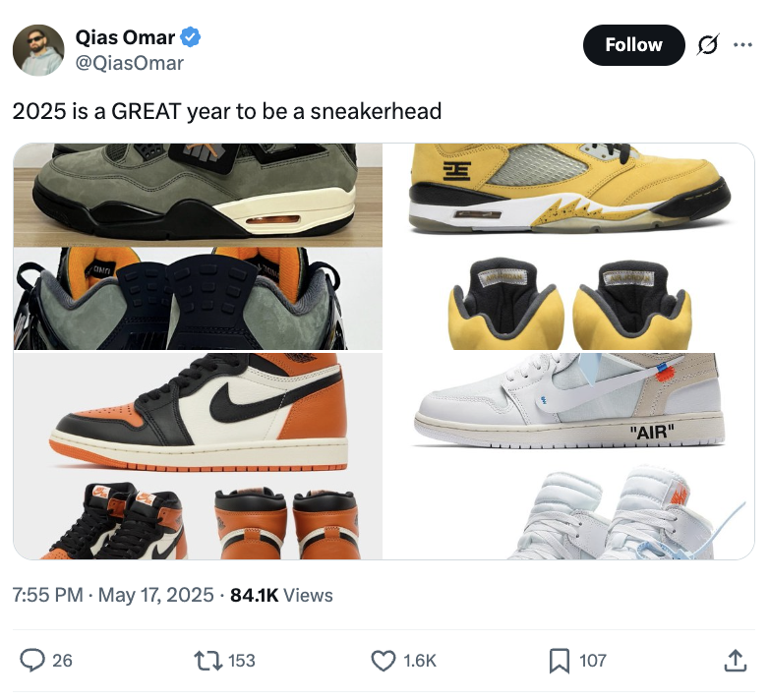Image resolution: width=769 pixels, height=700 pixels.
Task: Click the share upload icon
Action: pyautogui.click(x=735, y=662)
